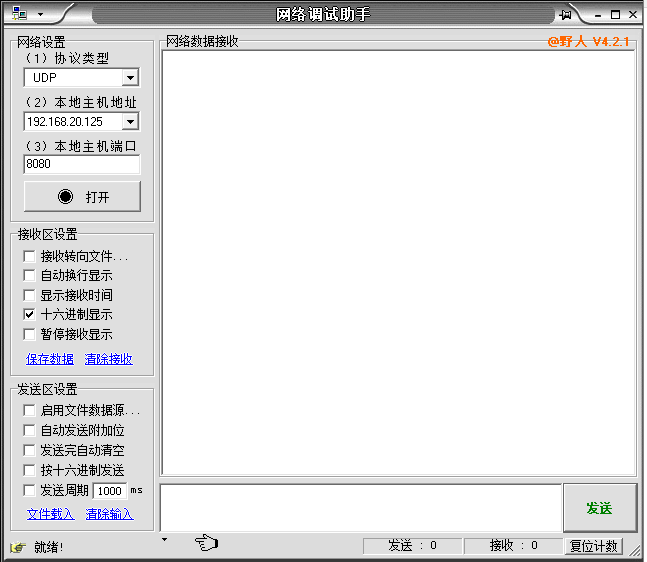Viewport: 647px width, 562px height.
Task: Click the 清除接收 link
Action: tap(109, 359)
